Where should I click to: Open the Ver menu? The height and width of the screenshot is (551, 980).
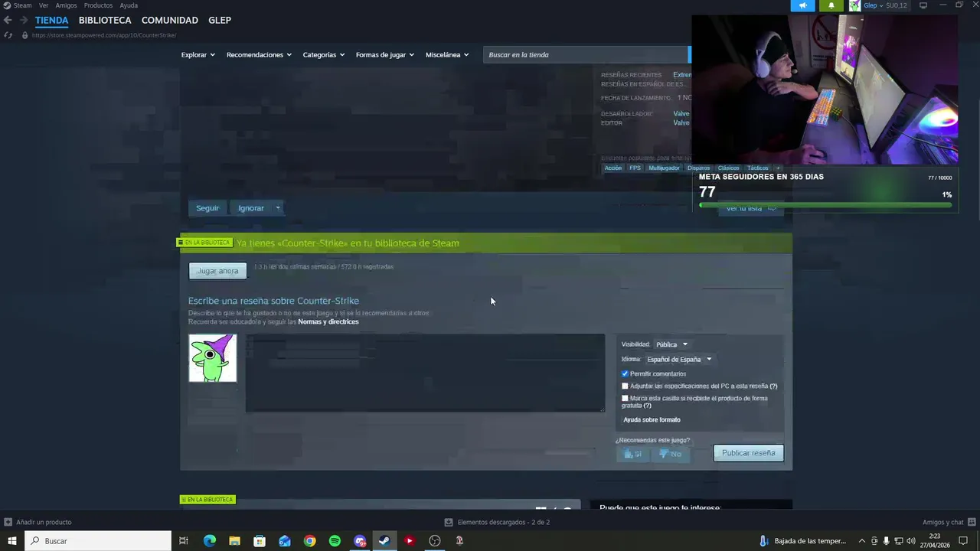coord(44,5)
